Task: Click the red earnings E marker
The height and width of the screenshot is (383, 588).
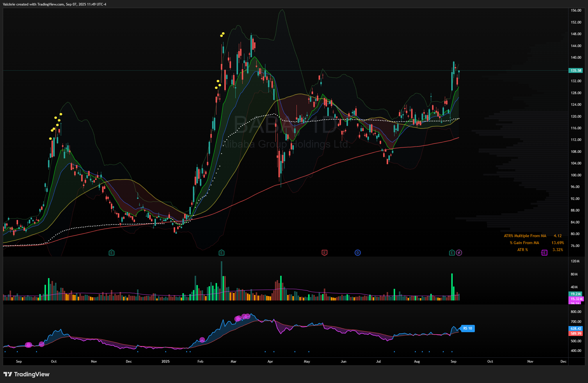Action: point(324,253)
